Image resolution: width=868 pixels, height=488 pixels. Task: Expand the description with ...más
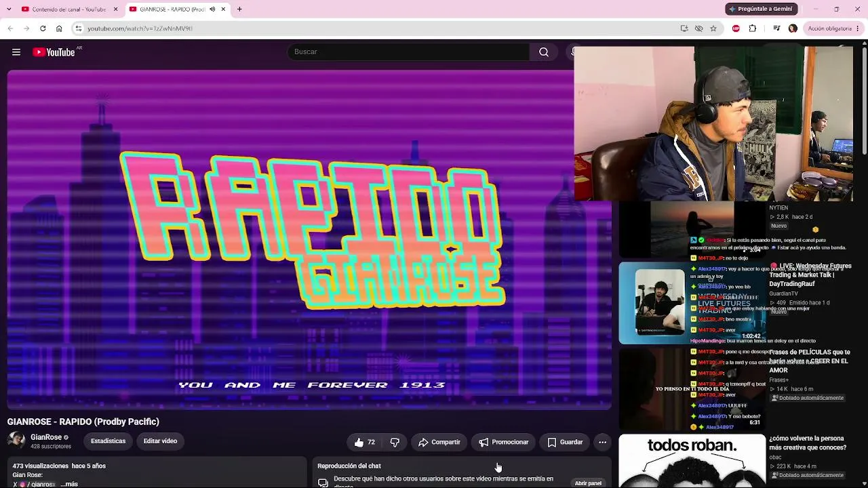click(x=69, y=484)
